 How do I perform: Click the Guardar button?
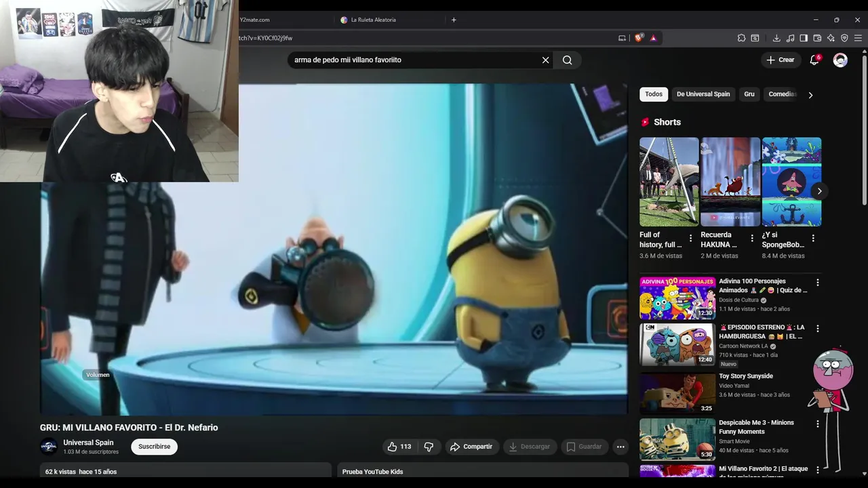(x=584, y=447)
